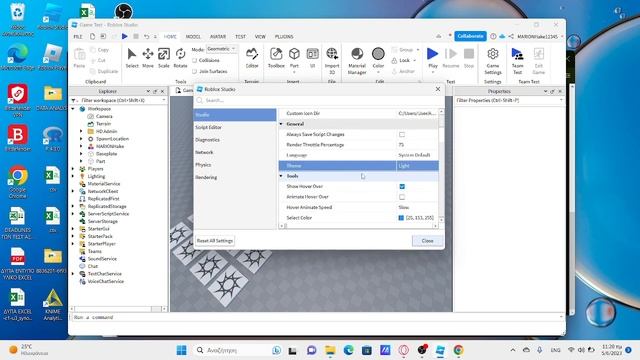Switch to the PLUGINS tab
The image size is (640, 360).
coord(284,36)
